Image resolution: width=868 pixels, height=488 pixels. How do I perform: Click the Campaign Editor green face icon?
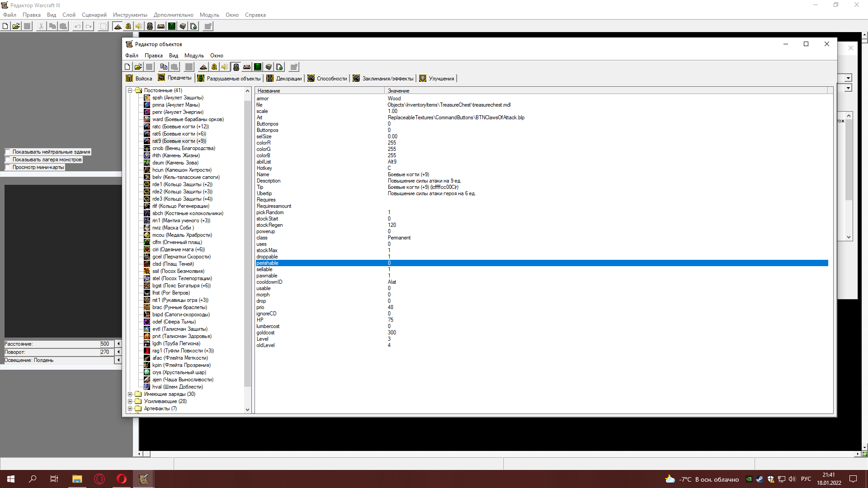click(x=258, y=67)
